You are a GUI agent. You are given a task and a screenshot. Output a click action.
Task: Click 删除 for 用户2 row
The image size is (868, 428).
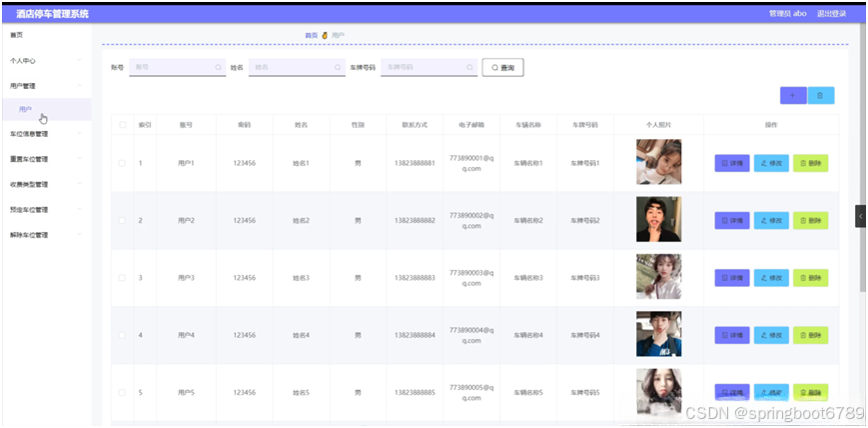[810, 220]
